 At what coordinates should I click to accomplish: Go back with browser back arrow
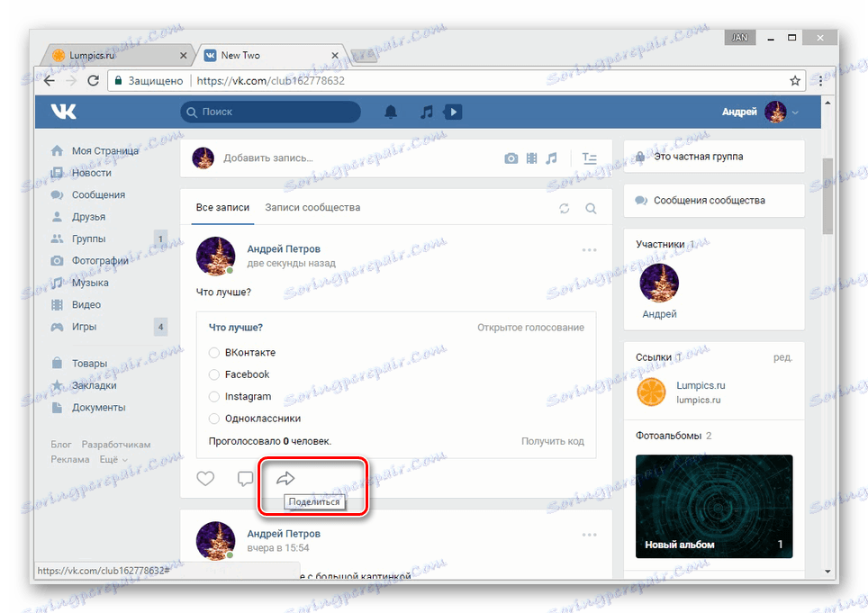(x=50, y=81)
